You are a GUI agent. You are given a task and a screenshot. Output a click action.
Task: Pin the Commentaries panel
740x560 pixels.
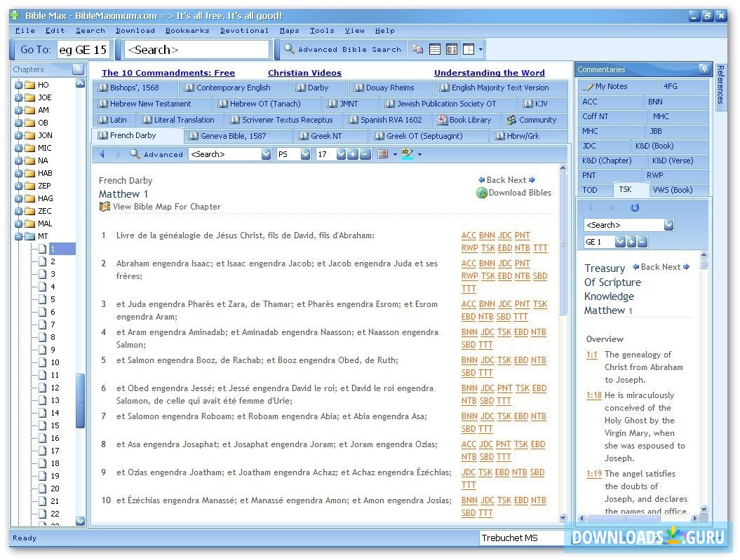pos(705,69)
